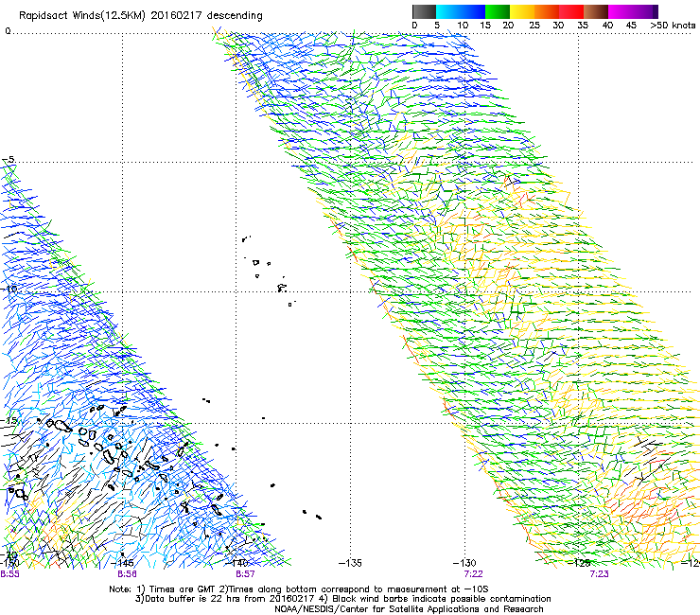700x615 pixels.
Task: Click the '-130' longitude axis label
Action: coord(464,563)
